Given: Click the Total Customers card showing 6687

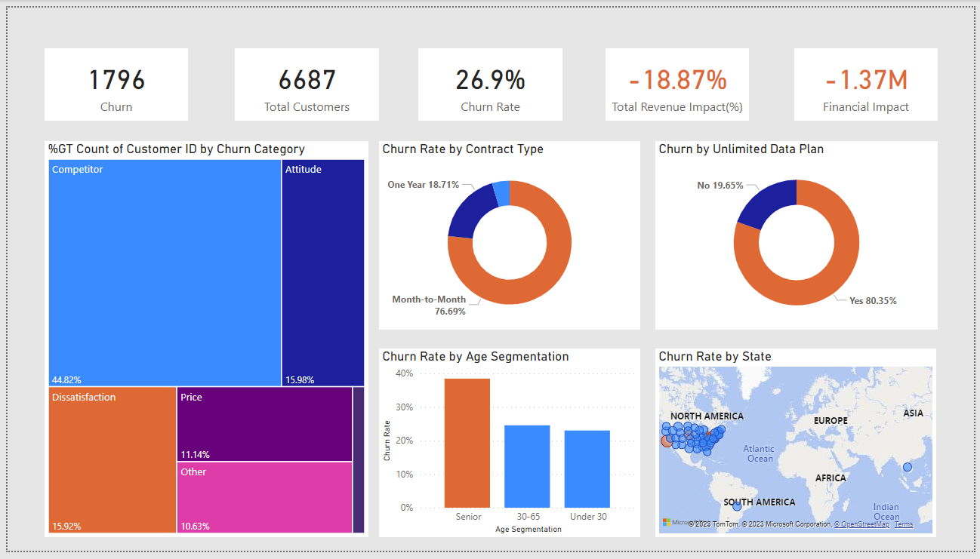Looking at the screenshot, I should [307, 83].
